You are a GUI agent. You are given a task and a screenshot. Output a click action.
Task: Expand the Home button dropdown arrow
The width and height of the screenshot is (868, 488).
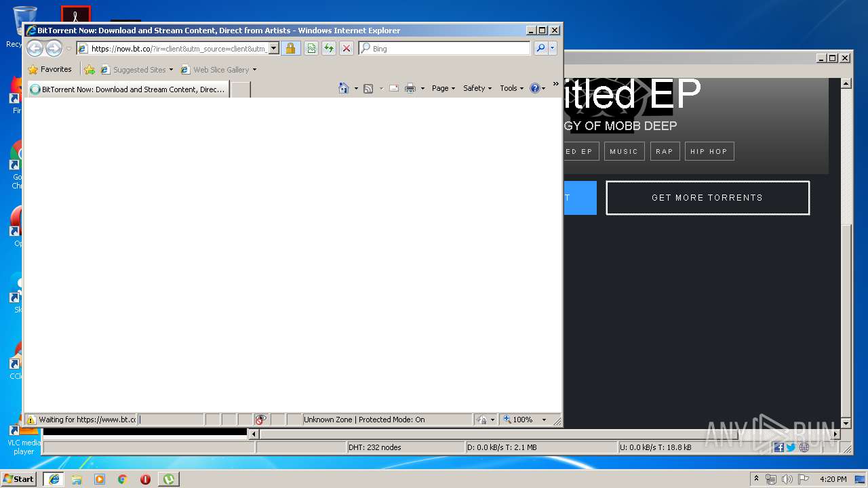(356, 88)
